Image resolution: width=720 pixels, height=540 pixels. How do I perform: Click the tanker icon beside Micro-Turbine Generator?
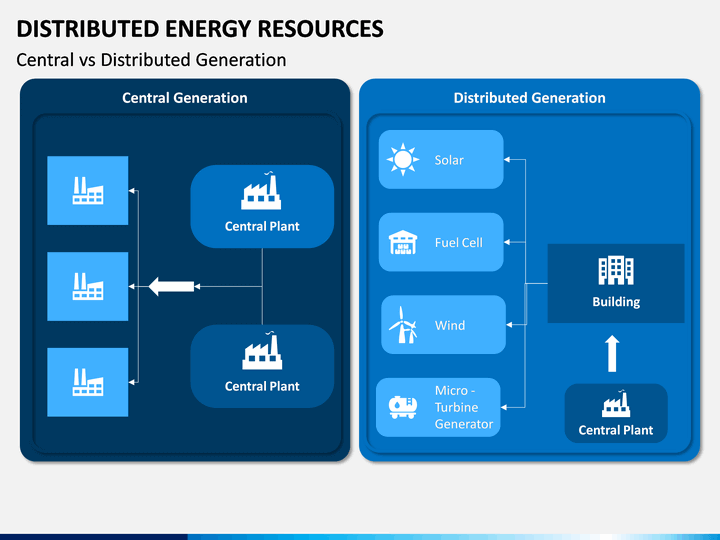pyautogui.click(x=403, y=407)
